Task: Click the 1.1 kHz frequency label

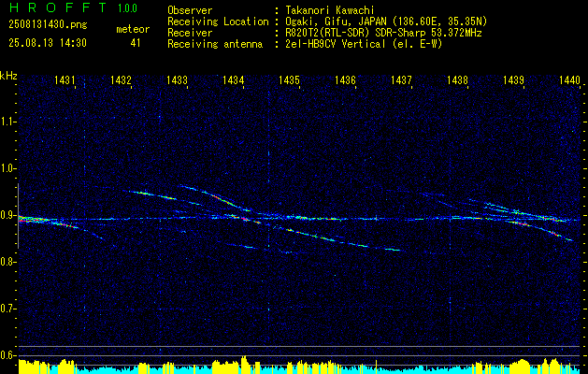Action: (7, 122)
